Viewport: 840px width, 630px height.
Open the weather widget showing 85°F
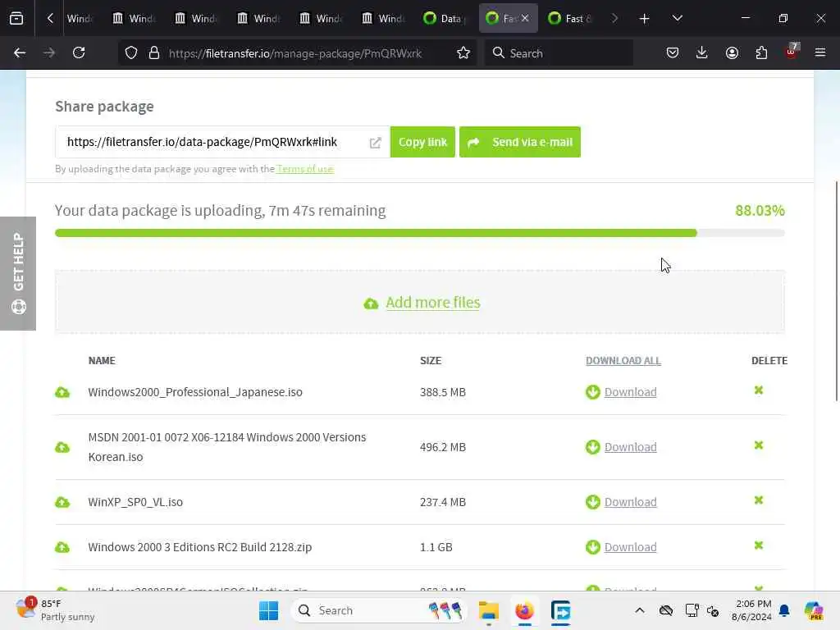[x=56, y=609]
